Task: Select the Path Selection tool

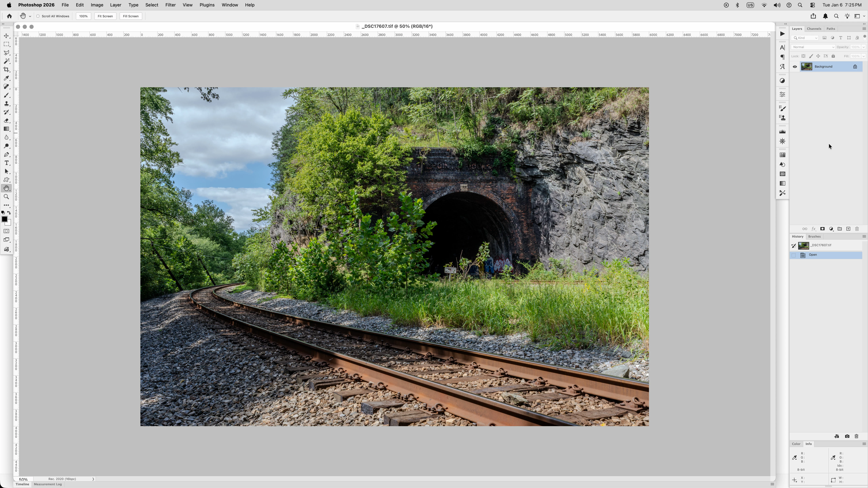Action: (x=6, y=171)
